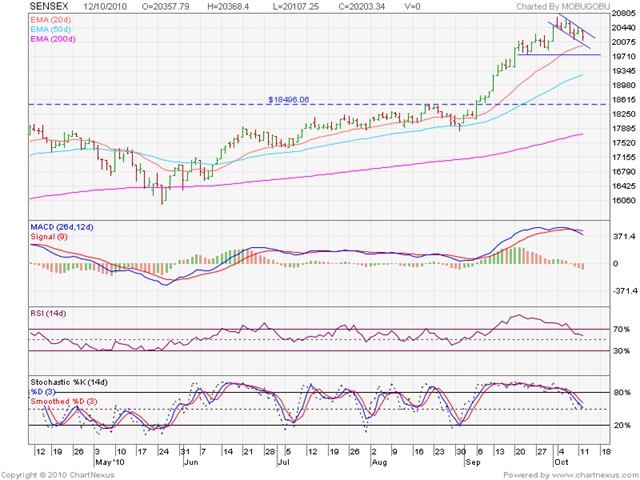Image resolution: width=640 pixels, height=480 pixels.
Task: Click the Signal (9) legend label
Action: click(49, 237)
